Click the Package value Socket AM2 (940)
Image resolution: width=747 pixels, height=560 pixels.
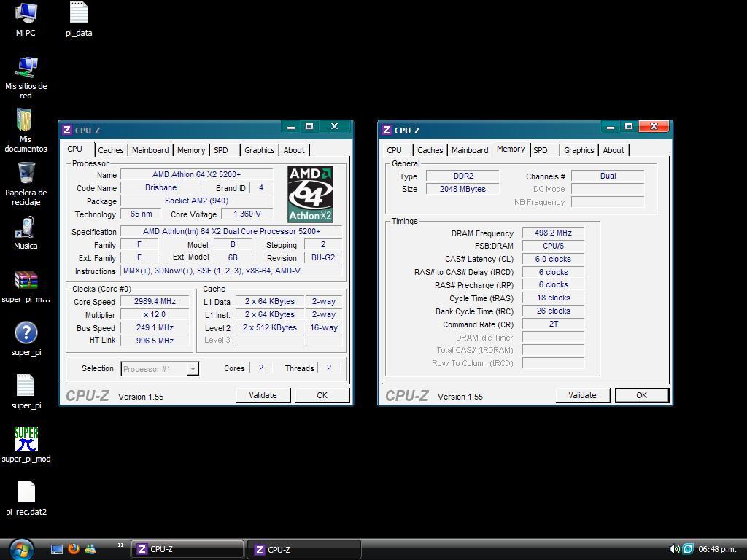(x=197, y=201)
